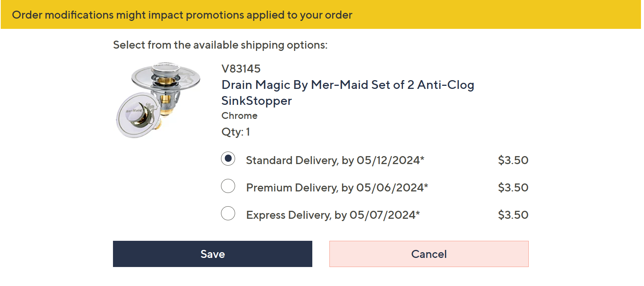Image resolution: width=644 pixels, height=286 pixels.
Task: Click the item number V83145
Action: click(241, 69)
